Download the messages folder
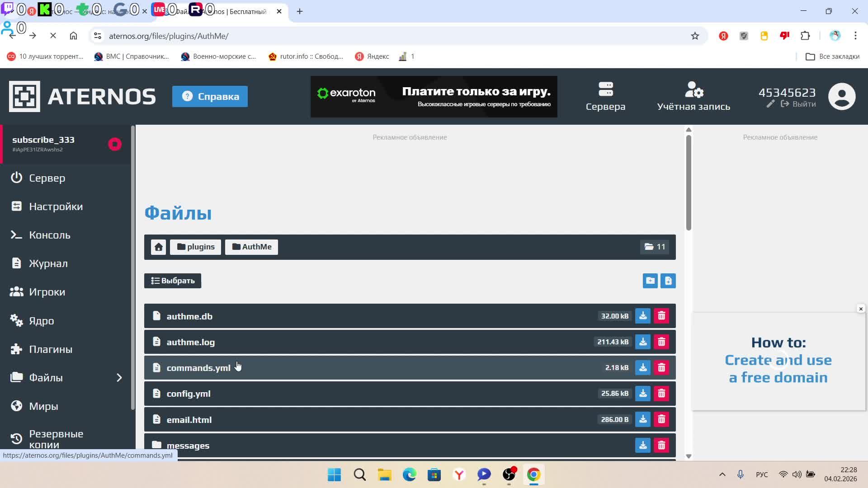 (x=642, y=446)
